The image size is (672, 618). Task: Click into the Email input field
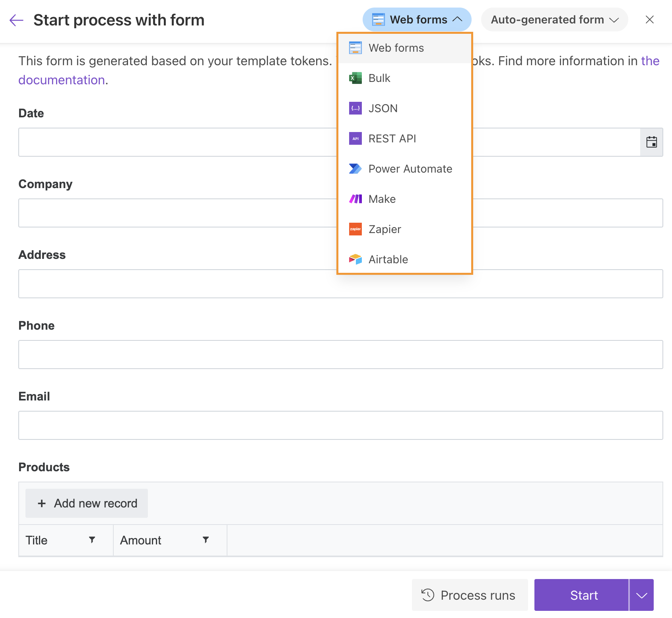pyautogui.click(x=340, y=425)
